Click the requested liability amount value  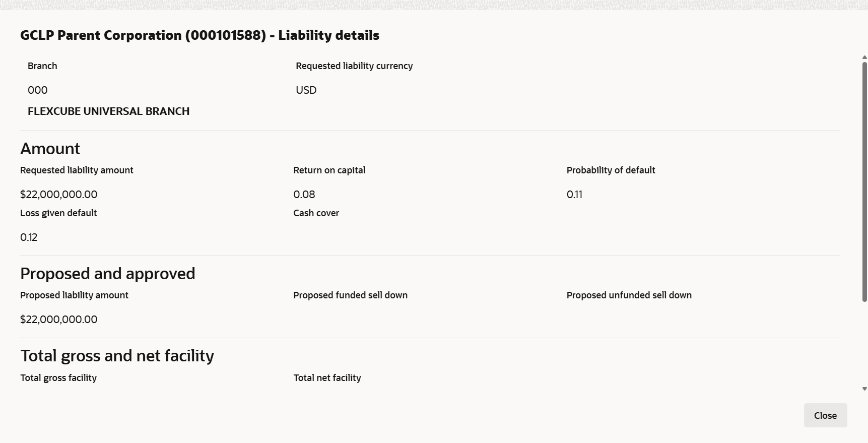point(59,195)
